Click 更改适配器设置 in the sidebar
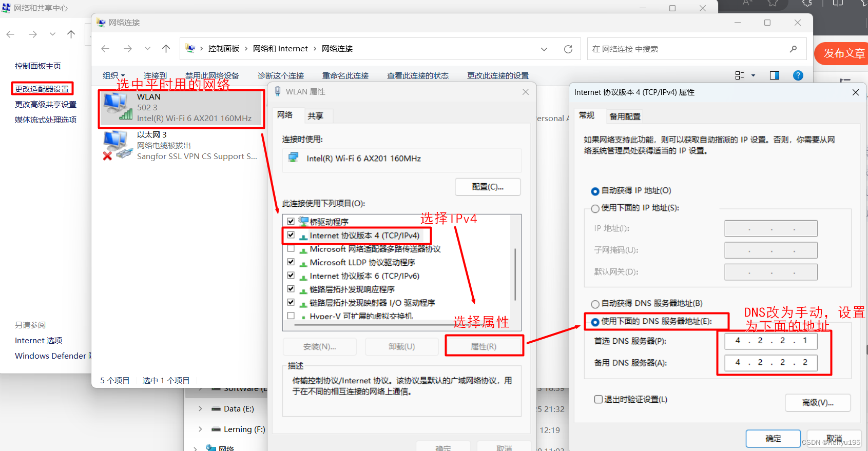 click(x=42, y=89)
